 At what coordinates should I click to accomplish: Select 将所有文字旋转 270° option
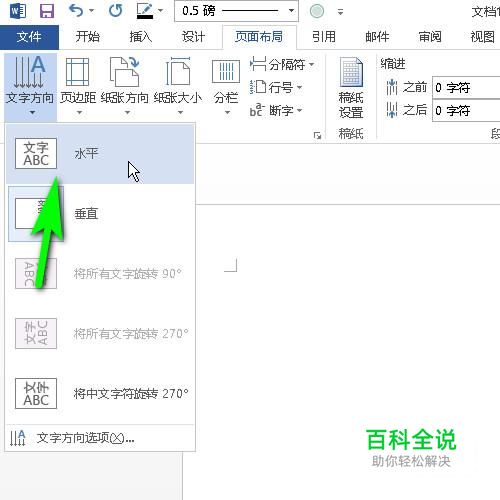100,334
